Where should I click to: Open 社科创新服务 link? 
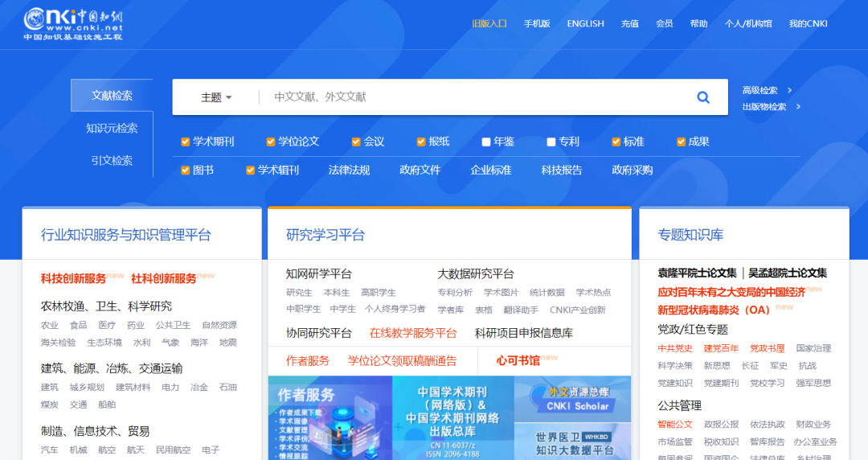click(164, 279)
